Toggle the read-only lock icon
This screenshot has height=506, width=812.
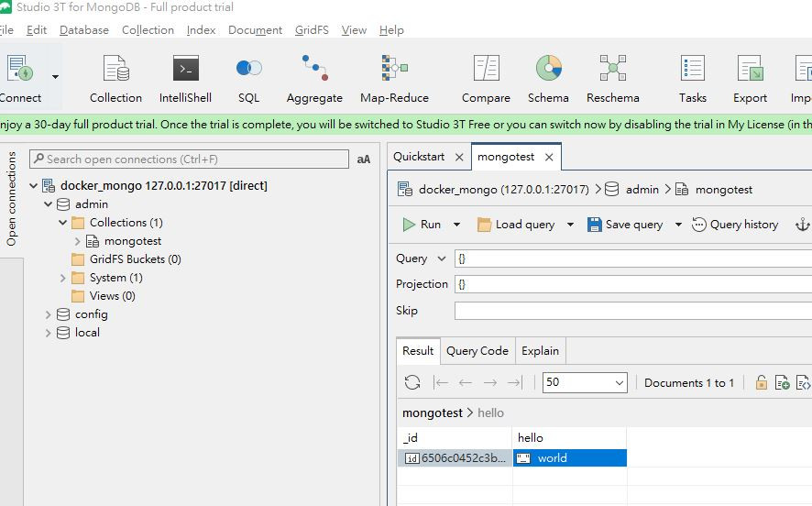761,383
